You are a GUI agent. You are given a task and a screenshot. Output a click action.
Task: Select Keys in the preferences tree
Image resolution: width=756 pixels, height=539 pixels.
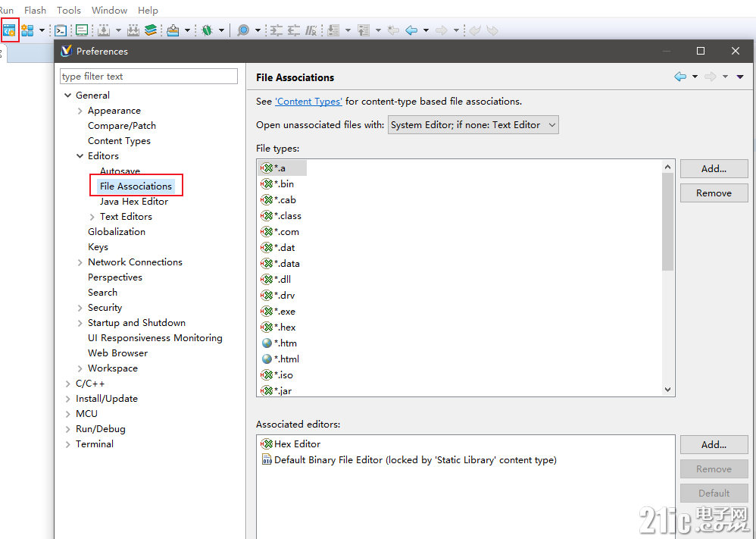coord(98,247)
